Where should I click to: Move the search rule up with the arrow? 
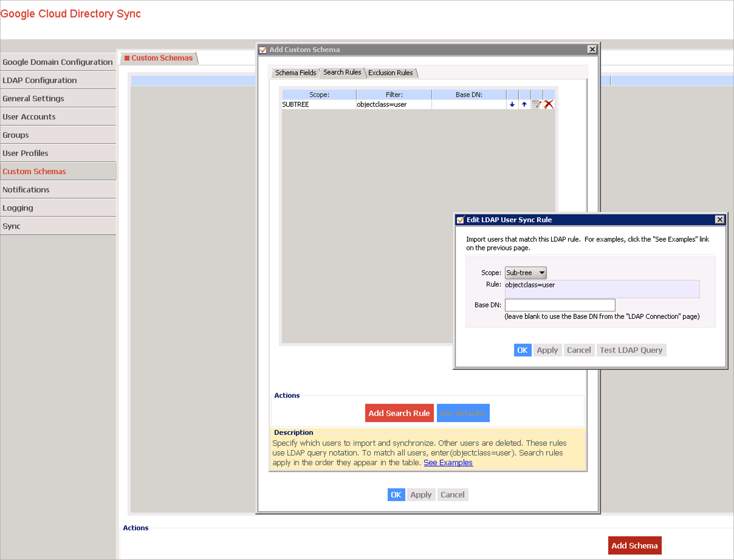pos(524,105)
